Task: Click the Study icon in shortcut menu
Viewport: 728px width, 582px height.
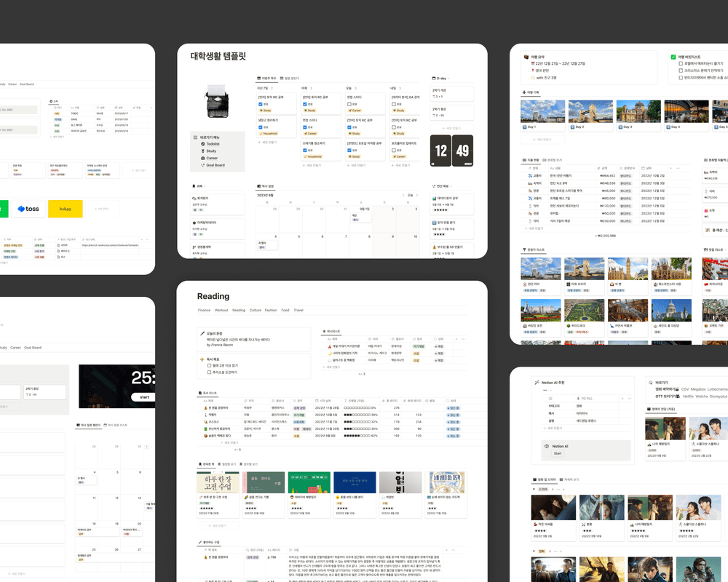Action: click(202, 151)
